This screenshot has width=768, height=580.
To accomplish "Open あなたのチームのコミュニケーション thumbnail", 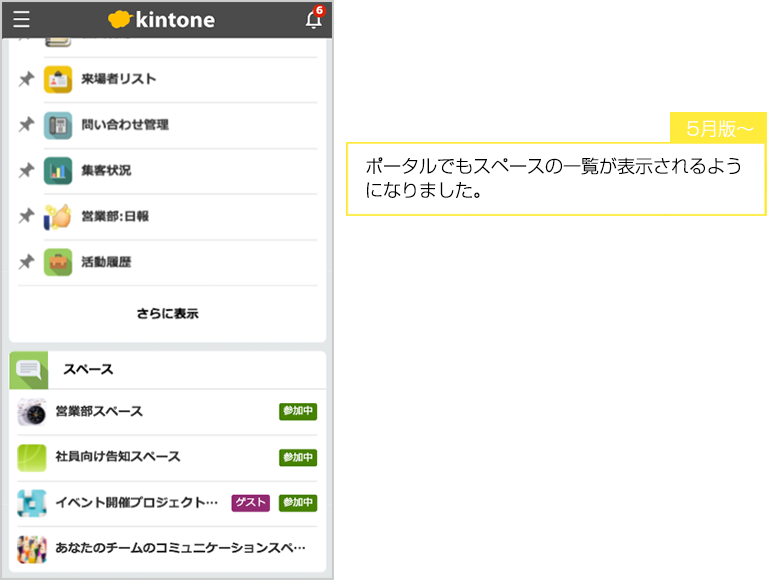I will (32, 549).
